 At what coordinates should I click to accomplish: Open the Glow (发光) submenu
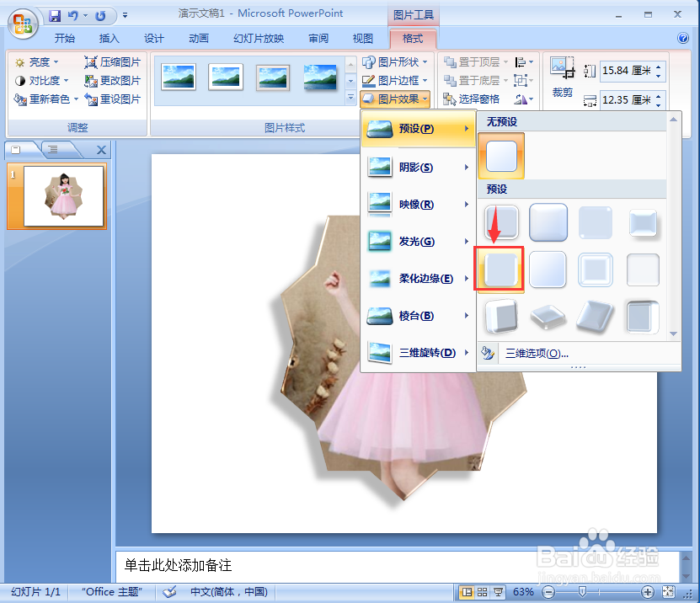pos(418,242)
